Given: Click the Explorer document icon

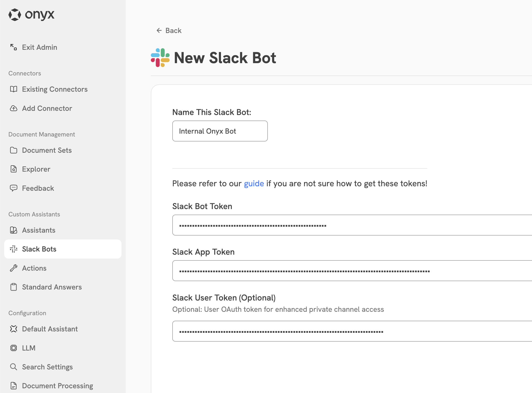Looking at the screenshot, I should pos(14,169).
